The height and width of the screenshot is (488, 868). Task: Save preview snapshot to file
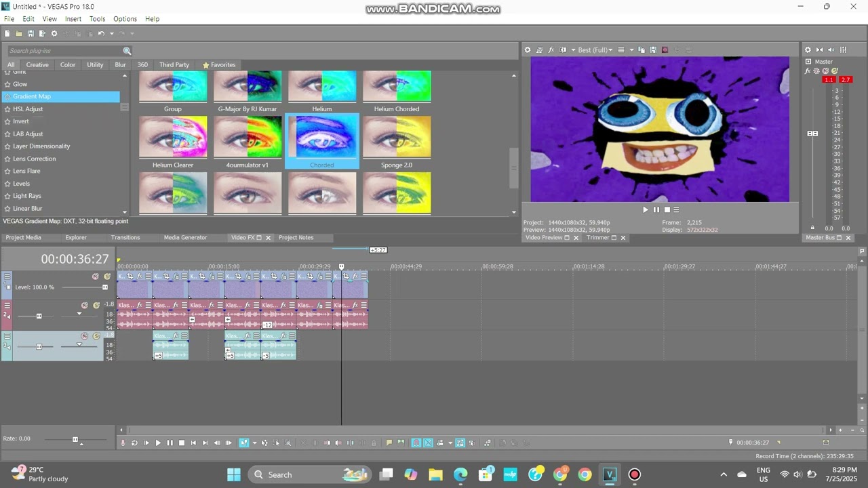pos(653,49)
